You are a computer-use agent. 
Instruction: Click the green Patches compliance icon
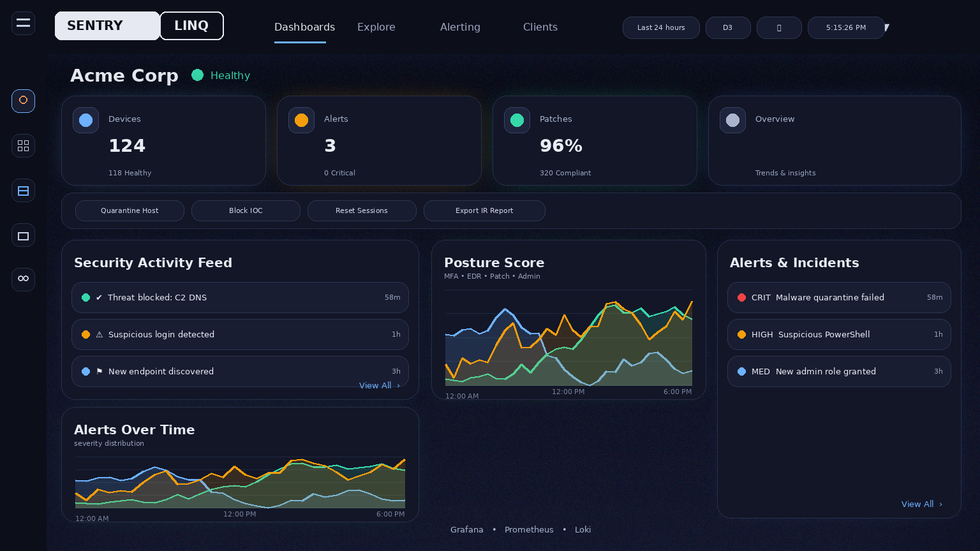517,120
